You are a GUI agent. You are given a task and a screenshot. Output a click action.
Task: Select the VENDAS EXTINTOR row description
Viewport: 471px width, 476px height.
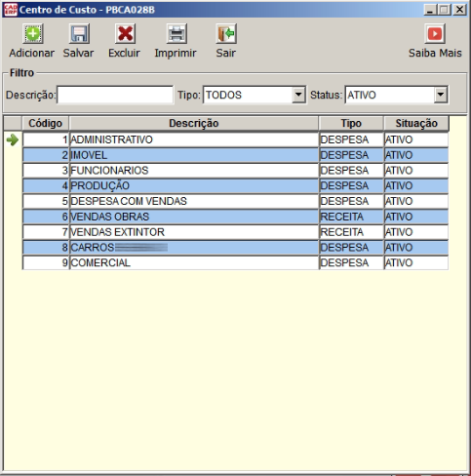point(194,232)
